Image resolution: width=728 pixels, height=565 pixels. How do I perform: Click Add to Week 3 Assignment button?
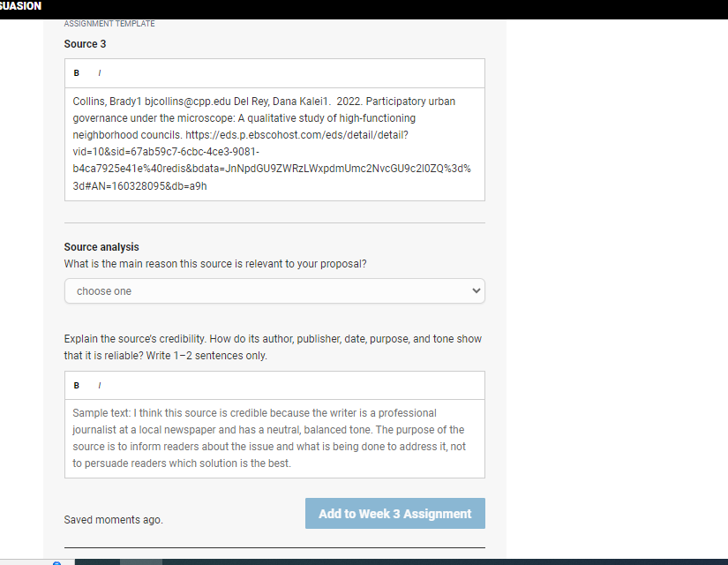(x=395, y=514)
